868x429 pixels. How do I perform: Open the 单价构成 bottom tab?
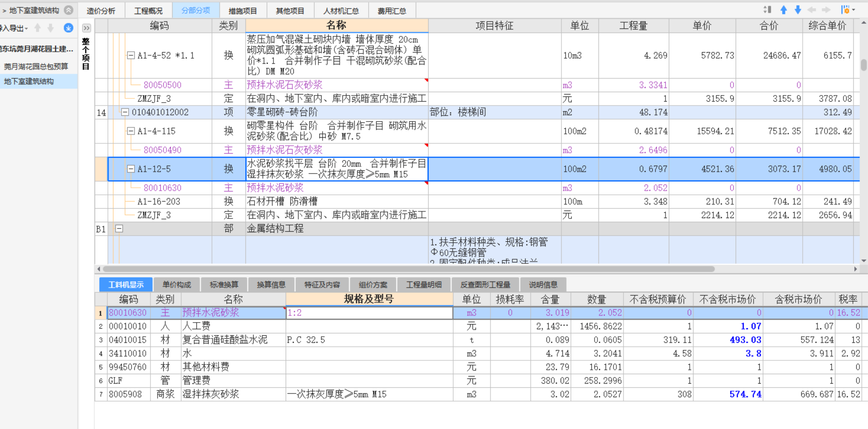click(x=177, y=284)
